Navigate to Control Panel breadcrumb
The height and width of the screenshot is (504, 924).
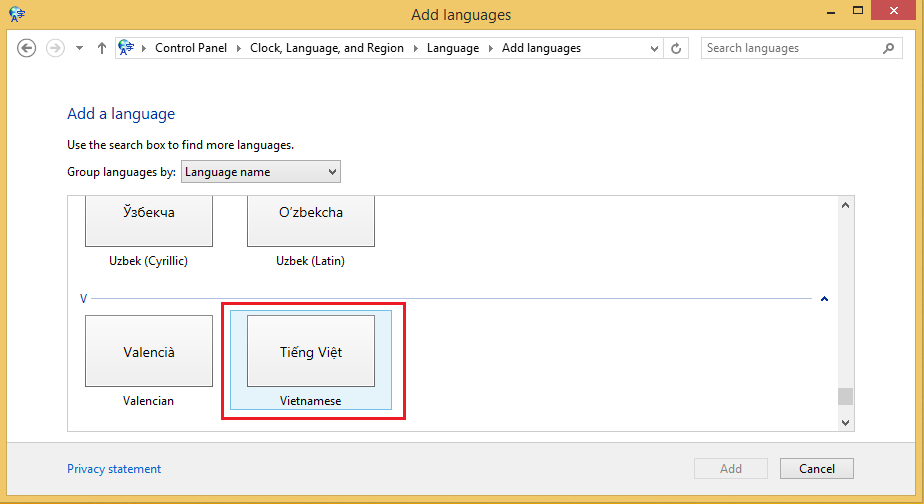tap(190, 48)
